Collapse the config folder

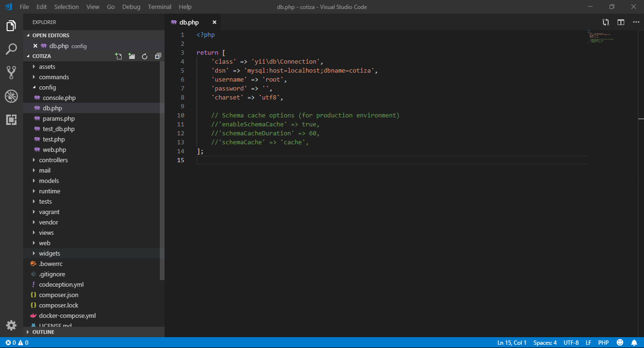click(x=47, y=87)
